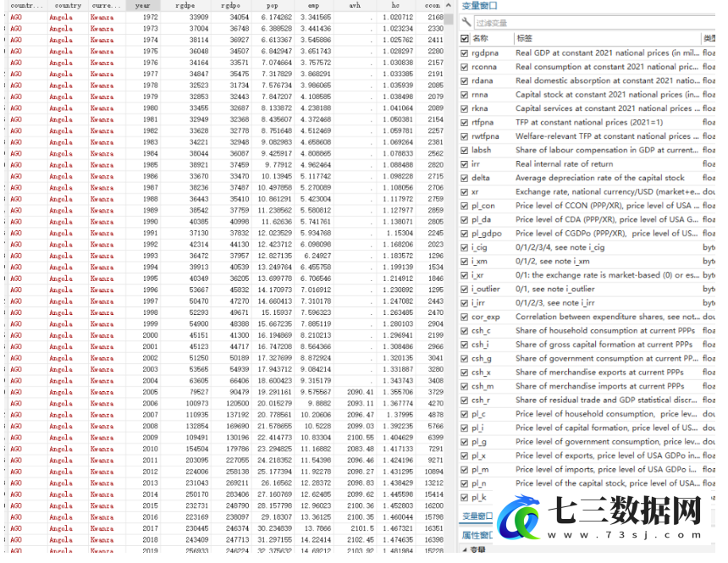Click the 'TFP at constant national prices (2021=1)' label
The image size is (728, 563).
[x=589, y=123]
